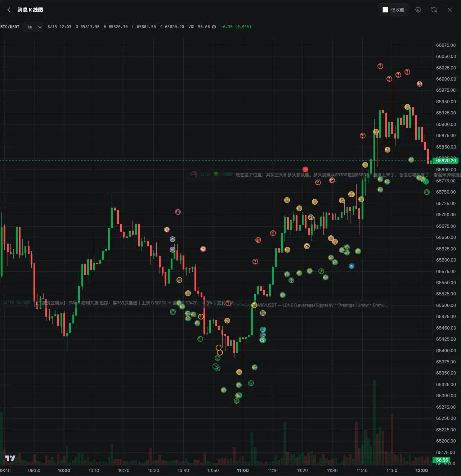Image resolution: width=461 pixels, height=476 pixels.
Task: Enable the 仅收藏 checkbox
Action: tap(385, 10)
